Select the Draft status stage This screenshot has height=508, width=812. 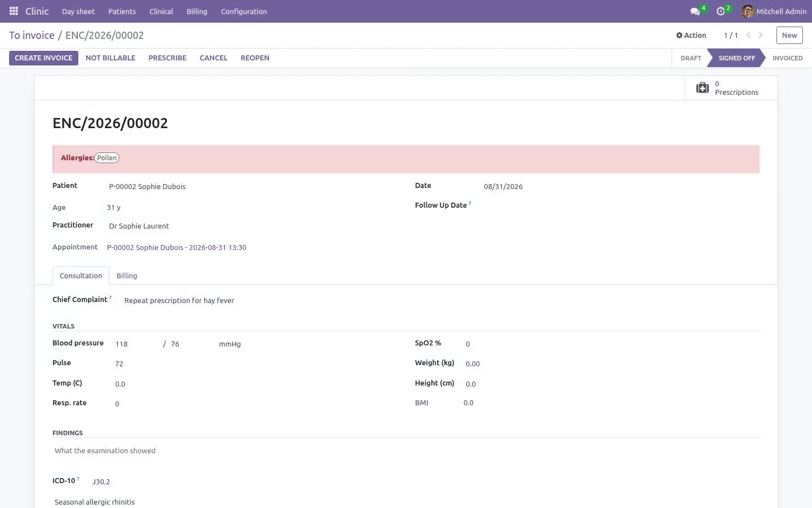coord(691,58)
